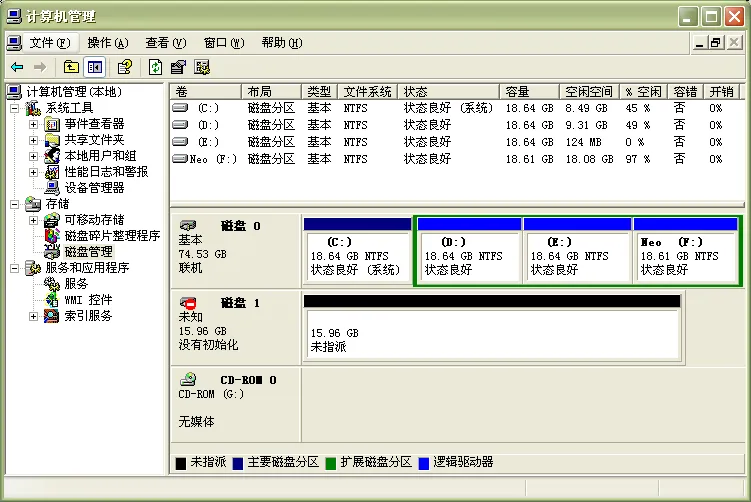Select the 15.96 GB 未指派 block

click(x=492, y=329)
